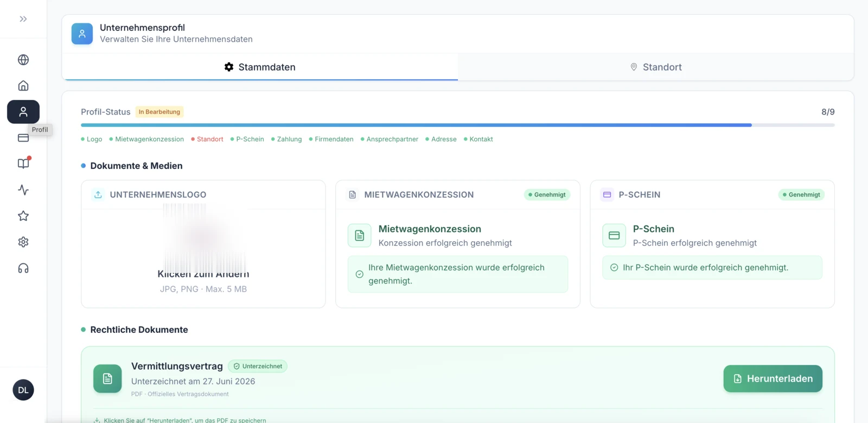Expand the sidebar with double chevron
The width and height of the screenshot is (868, 423).
(23, 19)
